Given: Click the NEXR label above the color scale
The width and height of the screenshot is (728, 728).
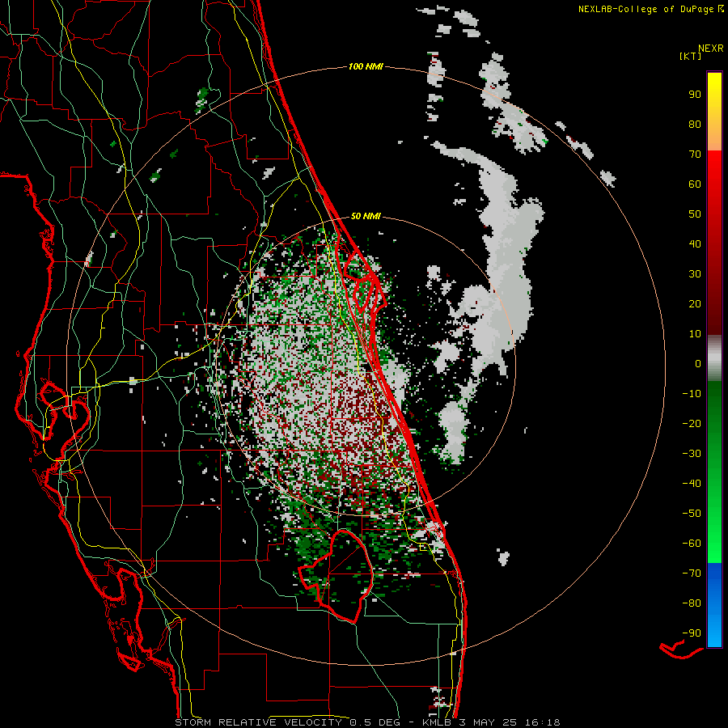Looking at the screenshot, I should tap(710, 49).
